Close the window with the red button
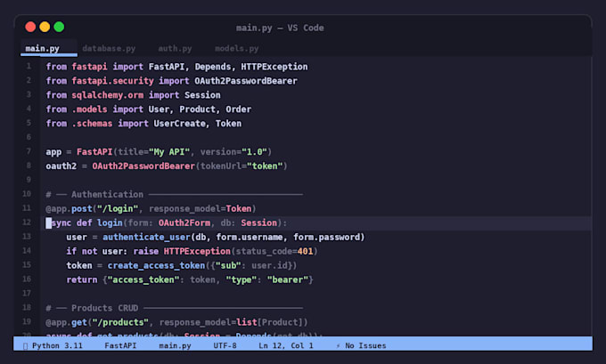The image size is (606, 364). [30, 27]
